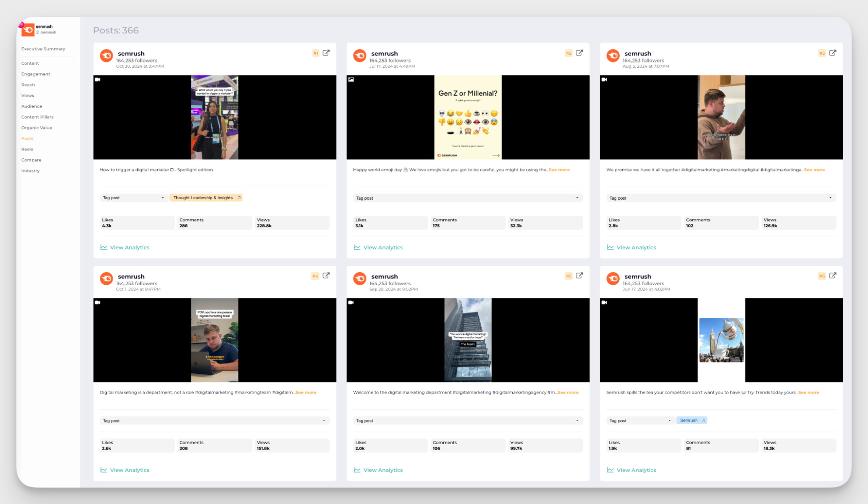The width and height of the screenshot is (868, 504).
Task: Expand See more on emoji day caption
Action: pyautogui.click(x=559, y=170)
